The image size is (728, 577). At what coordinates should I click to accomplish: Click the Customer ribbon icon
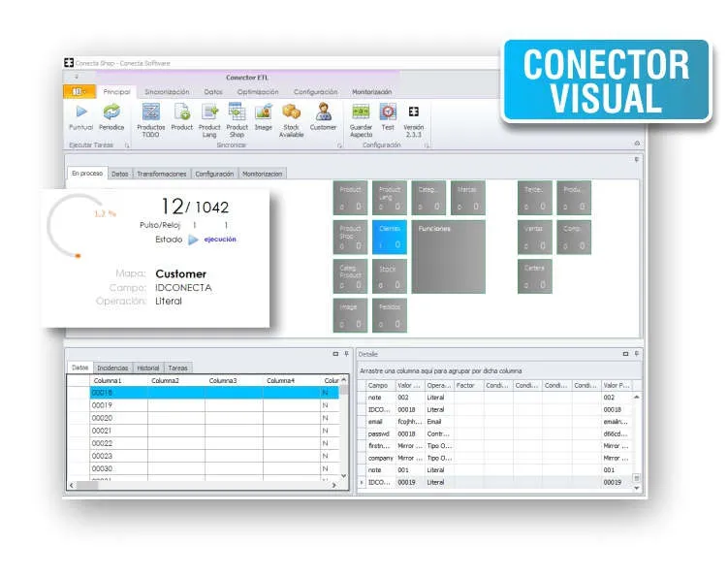[x=323, y=112]
